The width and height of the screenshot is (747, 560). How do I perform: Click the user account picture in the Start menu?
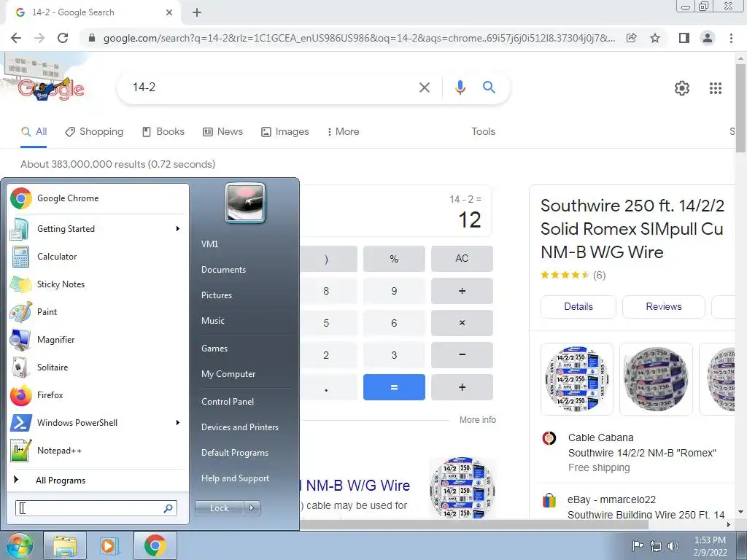click(245, 203)
